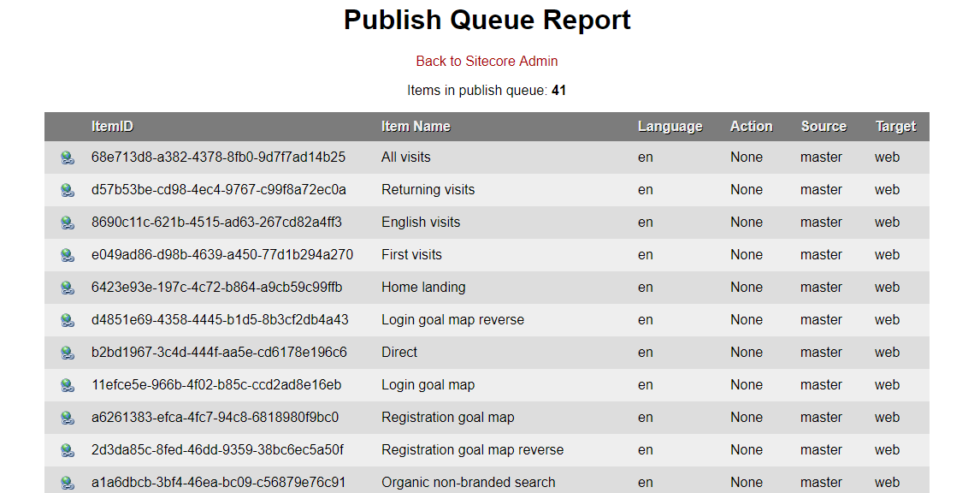
Task: Click the Language column header
Action: pos(670,127)
